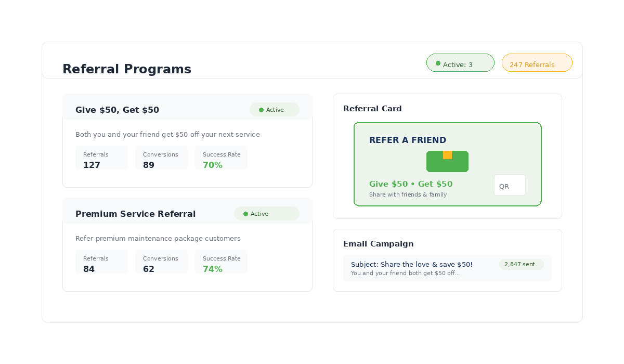
Task: Select the QR code placeholder
Action: pyautogui.click(x=510, y=185)
